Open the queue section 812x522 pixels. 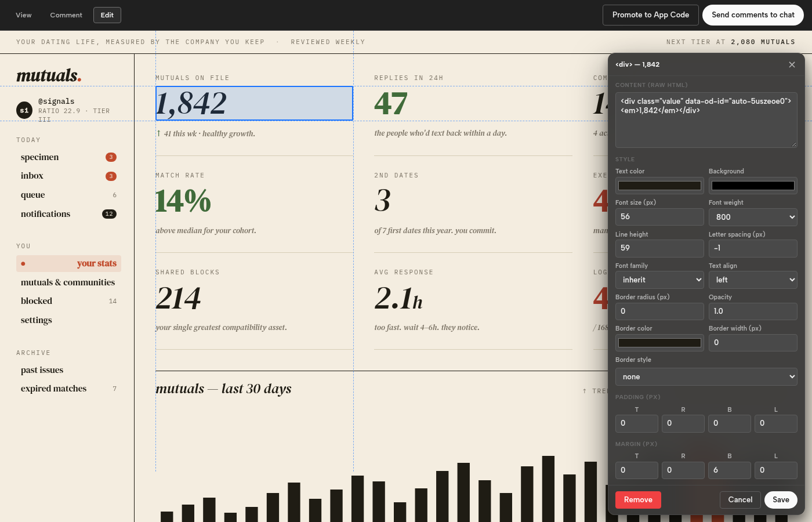(x=68, y=195)
